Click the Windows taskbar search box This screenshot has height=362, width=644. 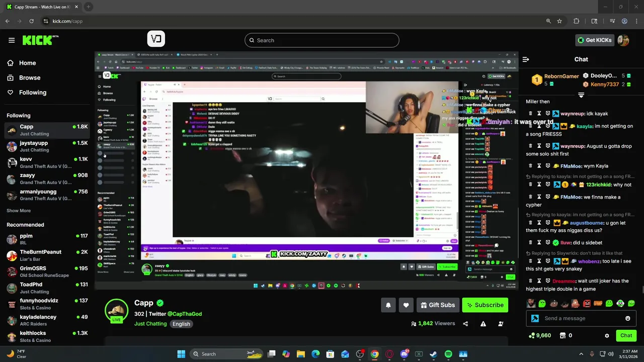(x=227, y=354)
